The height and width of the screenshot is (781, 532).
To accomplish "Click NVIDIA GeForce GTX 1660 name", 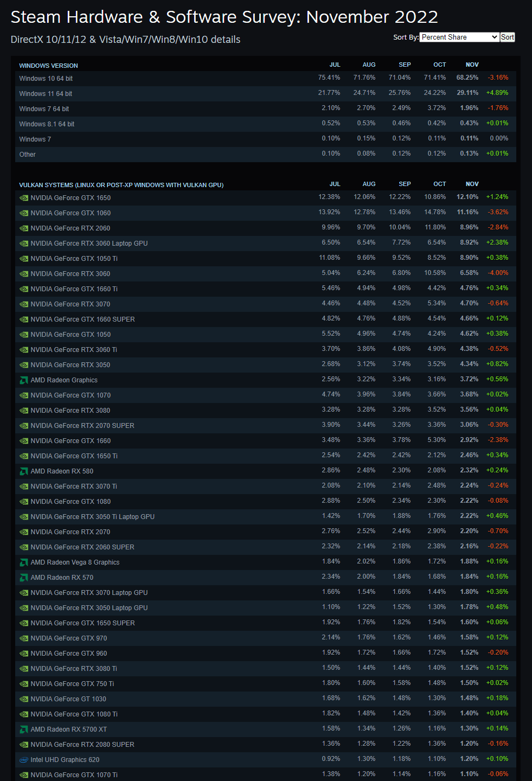I will pos(70,441).
